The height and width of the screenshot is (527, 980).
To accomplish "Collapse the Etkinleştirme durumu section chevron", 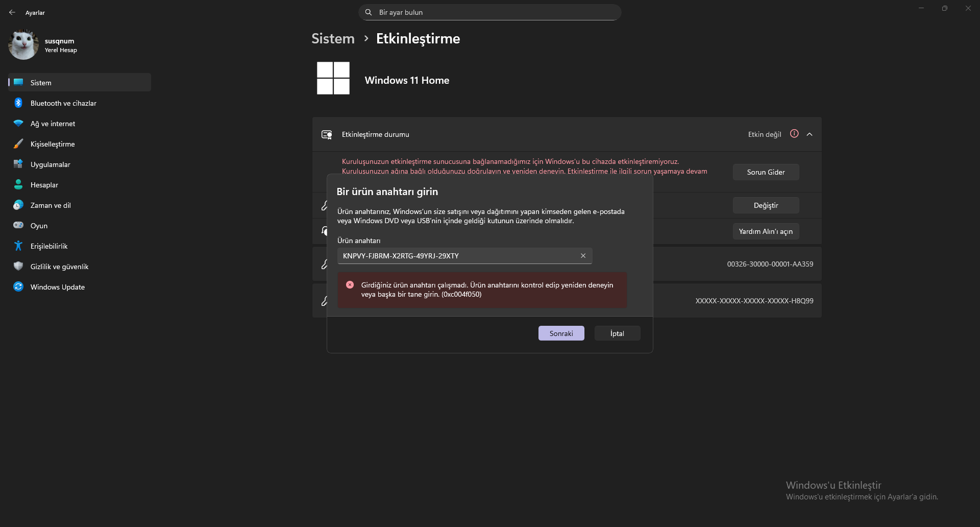I will [x=810, y=134].
